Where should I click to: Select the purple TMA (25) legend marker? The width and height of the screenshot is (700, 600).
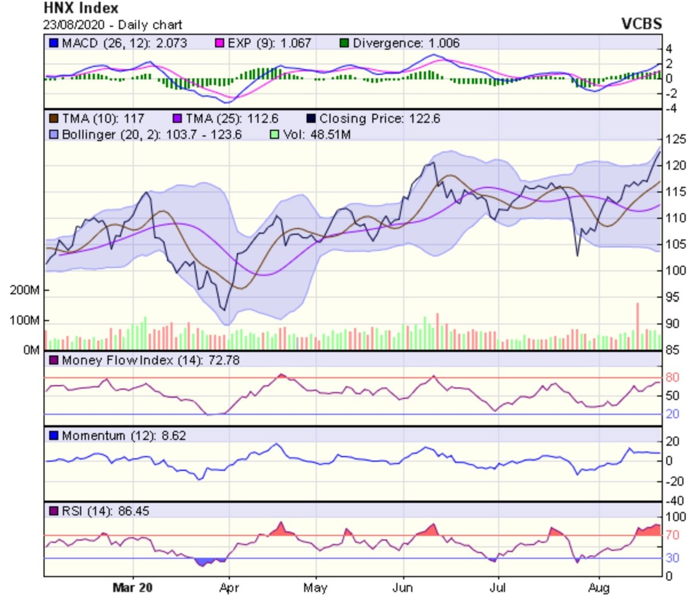point(178,119)
